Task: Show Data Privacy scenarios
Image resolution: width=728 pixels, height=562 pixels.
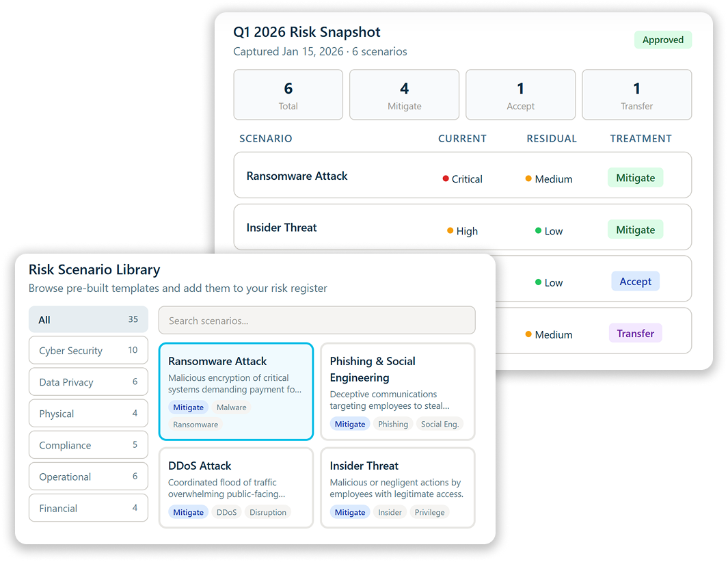Action: 88,382
